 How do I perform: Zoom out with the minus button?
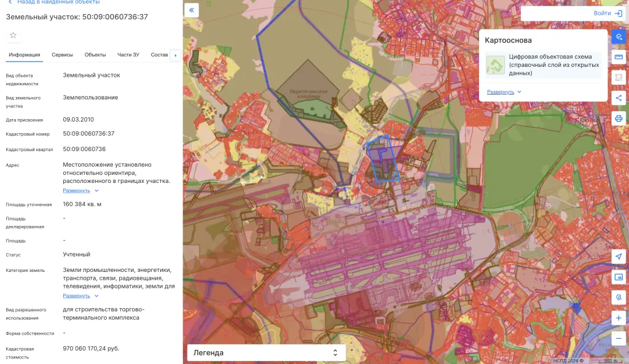pyautogui.click(x=619, y=338)
